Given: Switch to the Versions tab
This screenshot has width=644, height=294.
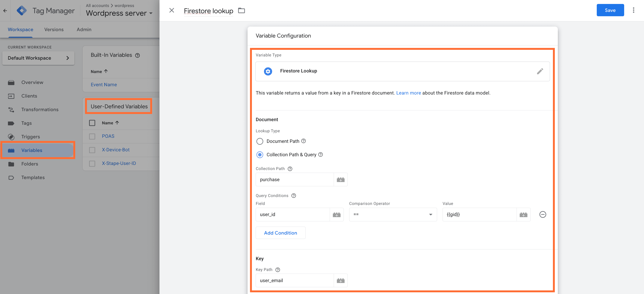Looking at the screenshot, I should click(x=54, y=29).
